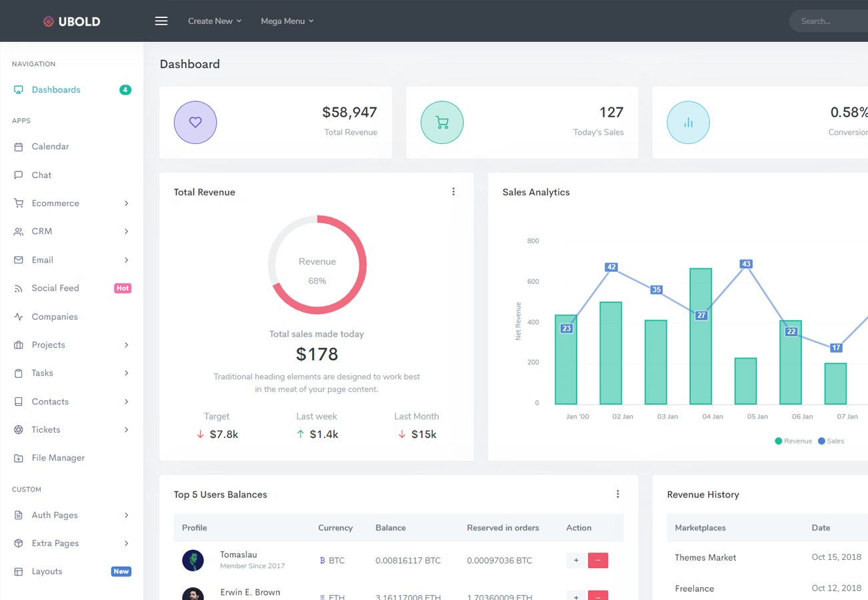Click the shopping cart icon on Today's Sales card
This screenshot has width=868, height=600.
click(x=441, y=122)
